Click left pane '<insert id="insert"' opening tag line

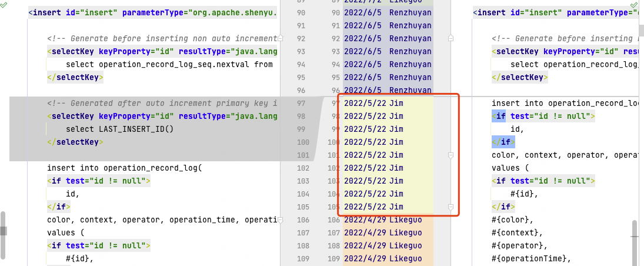tap(153, 13)
